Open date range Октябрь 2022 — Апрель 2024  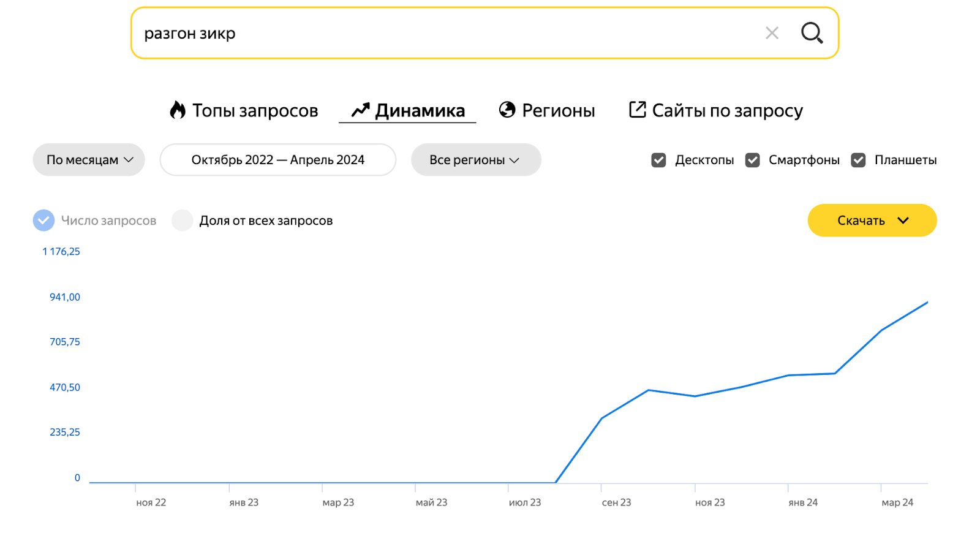click(277, 160)
